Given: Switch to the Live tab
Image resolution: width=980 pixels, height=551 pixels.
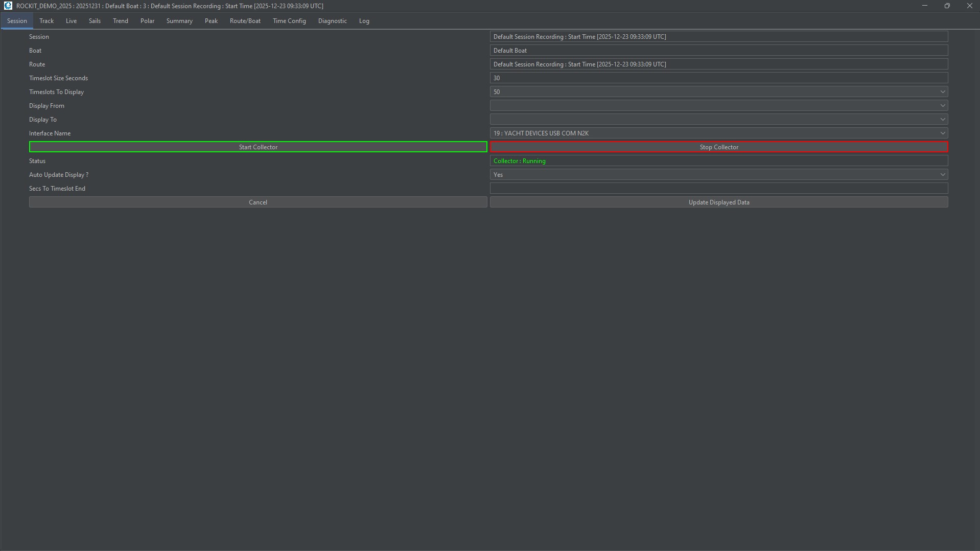Looking at the screenshot, I should [x=71, y=21].
